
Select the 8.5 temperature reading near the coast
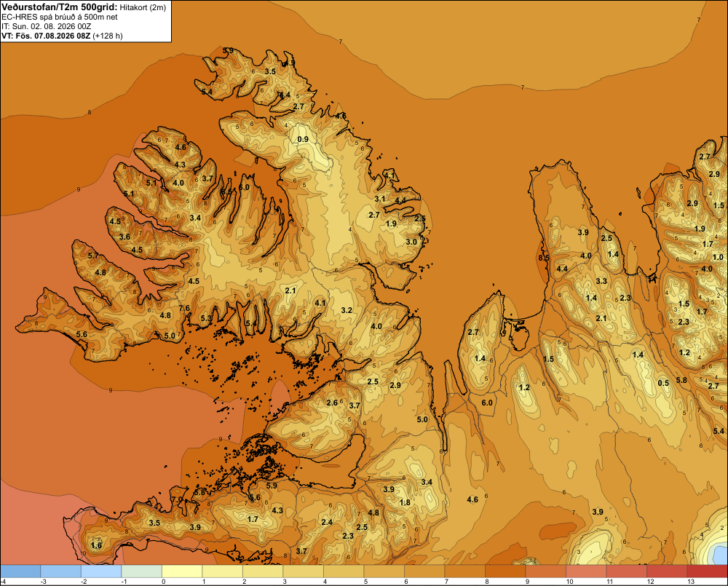(x=544, y=258)
